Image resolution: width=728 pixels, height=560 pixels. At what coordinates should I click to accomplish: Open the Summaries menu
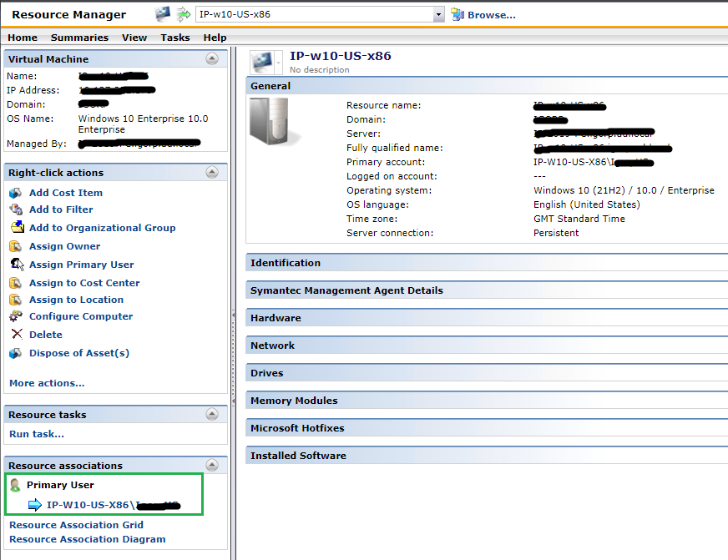(x=79, y=38)
